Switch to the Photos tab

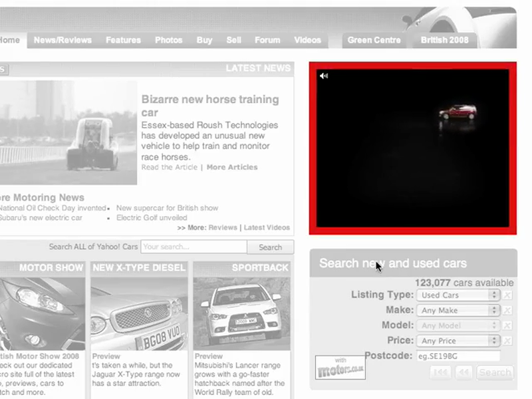(x=169, y=40)
